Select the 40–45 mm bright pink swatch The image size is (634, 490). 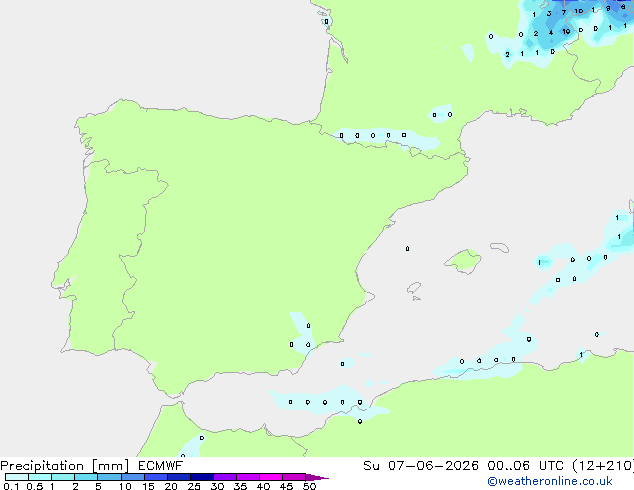pyautogui.click(x=271, y=477)
